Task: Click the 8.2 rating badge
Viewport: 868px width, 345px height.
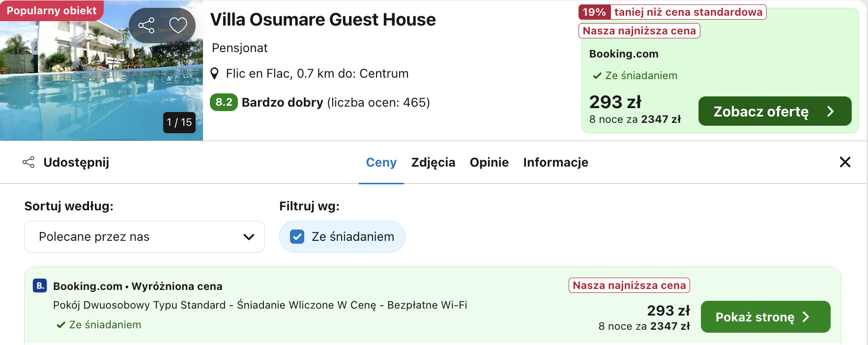Action: (x=224, y=102)
